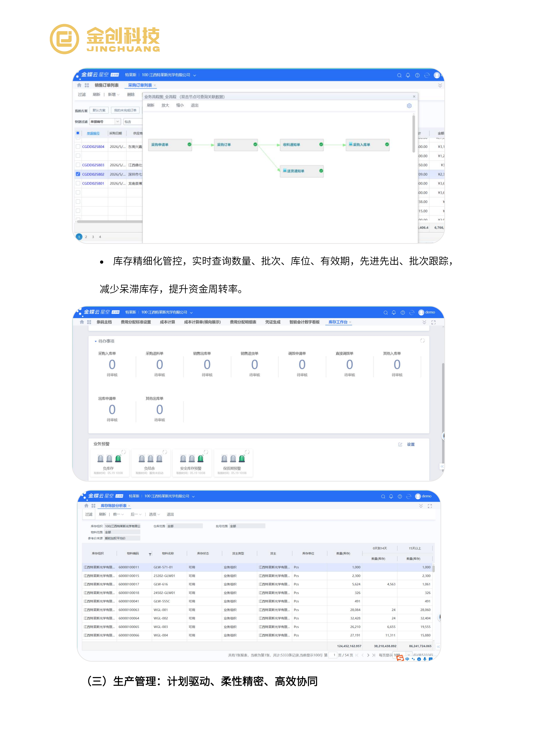Switch to the 费用分配明细表 tab
The height and width of the screenshot is (756, 534).
(x=243, y=322)
